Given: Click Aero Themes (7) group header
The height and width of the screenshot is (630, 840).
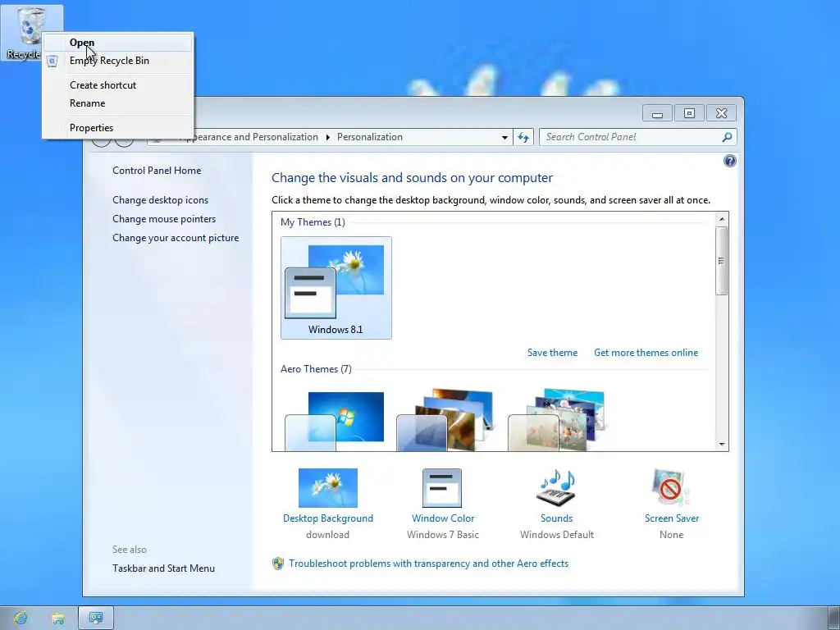Looking at the screenshot, I should coord(316,369).
